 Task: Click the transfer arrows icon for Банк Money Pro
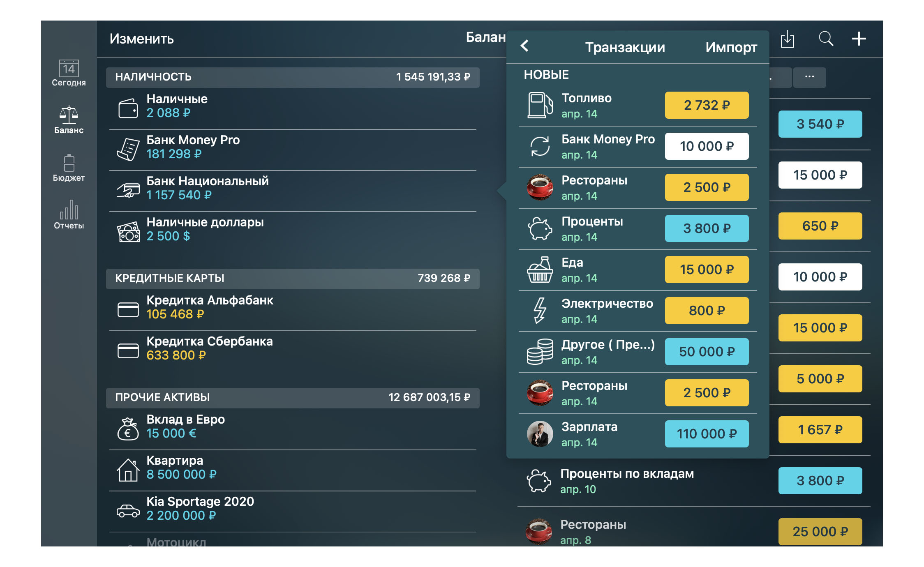click(540, 146)
